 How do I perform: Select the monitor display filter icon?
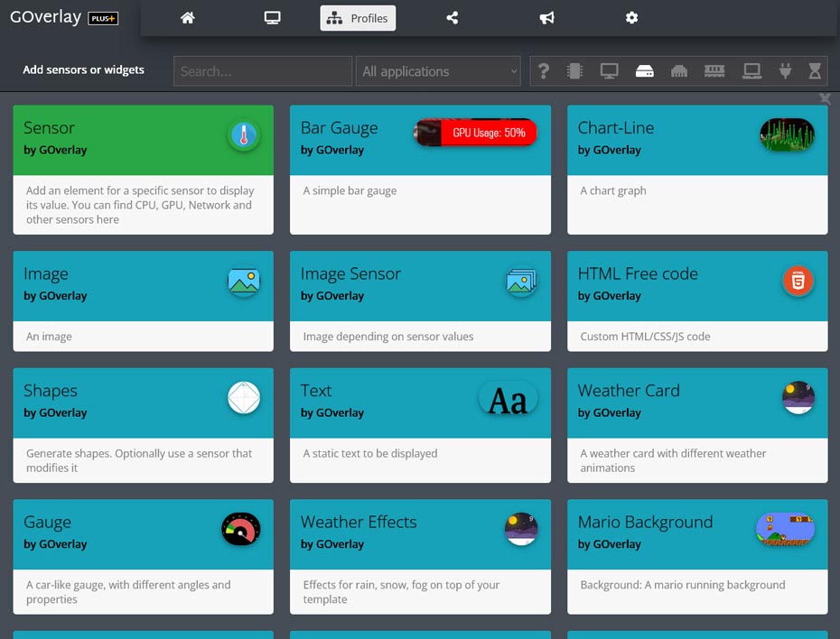(609, 71)
